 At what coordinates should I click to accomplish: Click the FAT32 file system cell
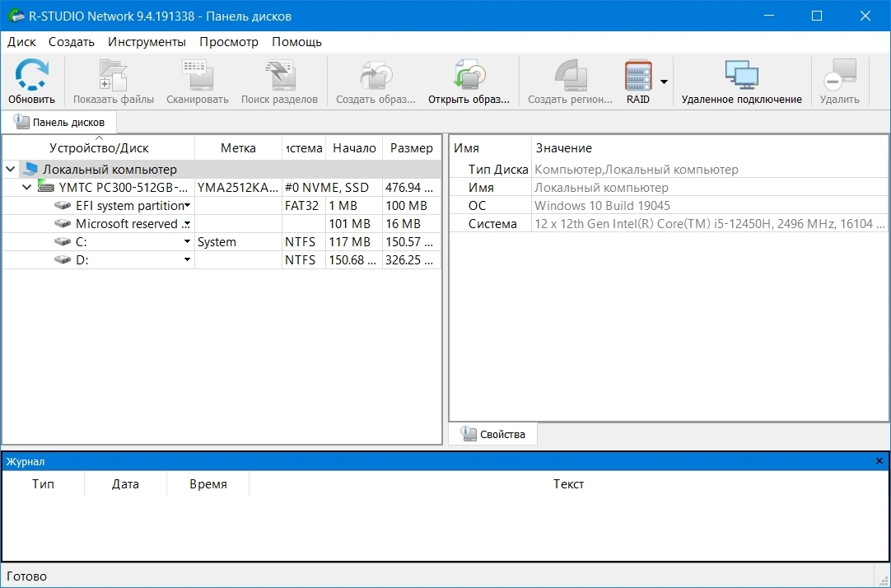click(x=301, y=206)
